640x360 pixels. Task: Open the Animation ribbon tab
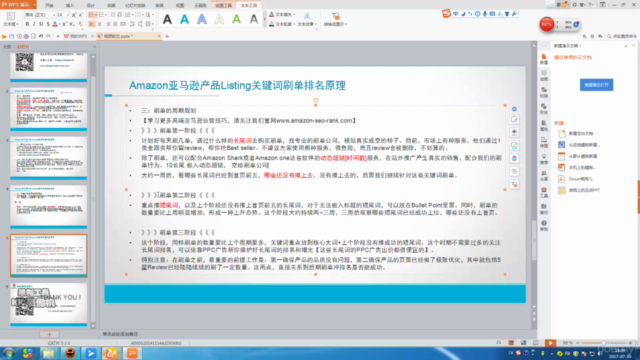pyautogui.click(x=111, y=5)
